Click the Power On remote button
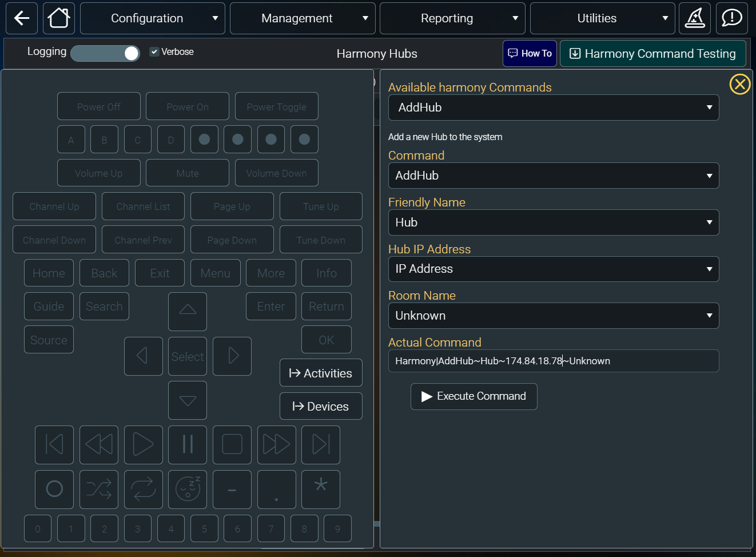Screen dimensions: 756x557 (x=188, y=106)
